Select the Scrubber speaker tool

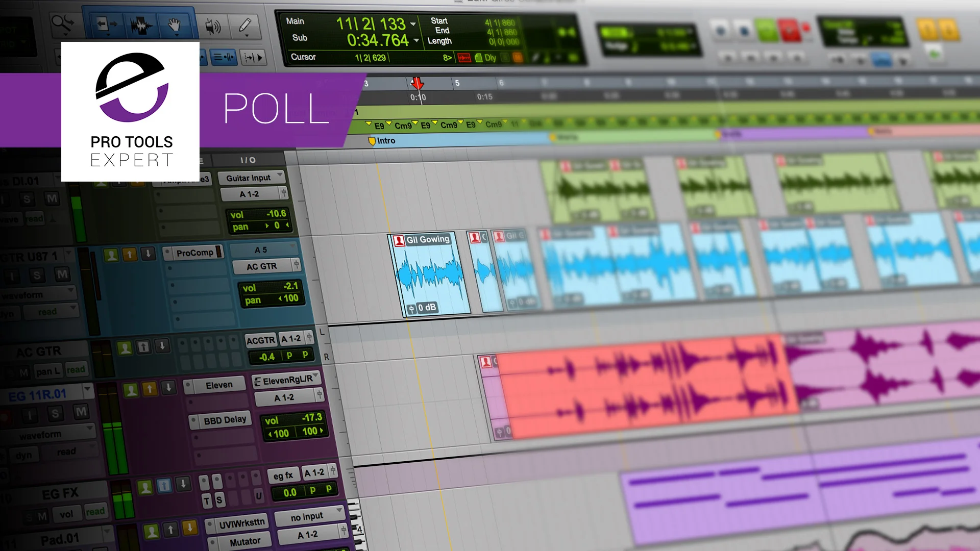coord(212,26)
